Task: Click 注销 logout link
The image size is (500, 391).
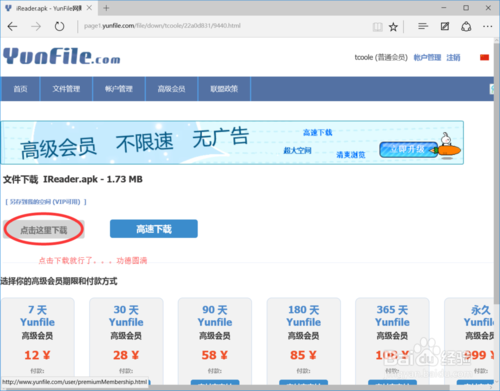Action: click(x=453, y=58)
